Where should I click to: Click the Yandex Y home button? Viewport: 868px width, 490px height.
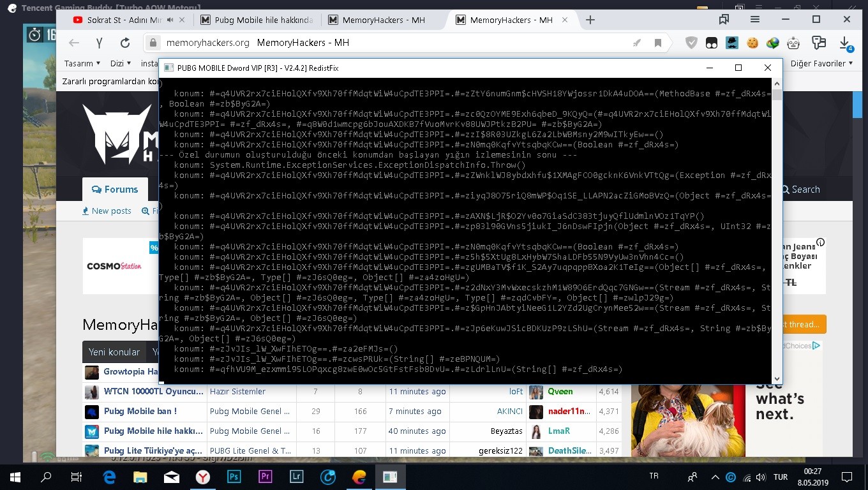click(x=99, y=43)
